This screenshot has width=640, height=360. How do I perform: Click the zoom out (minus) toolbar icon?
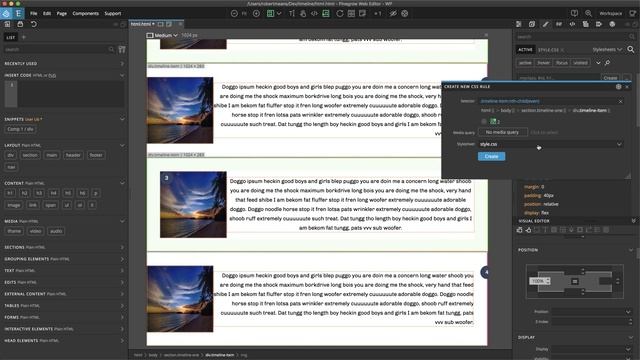click(x=234, y=13)
